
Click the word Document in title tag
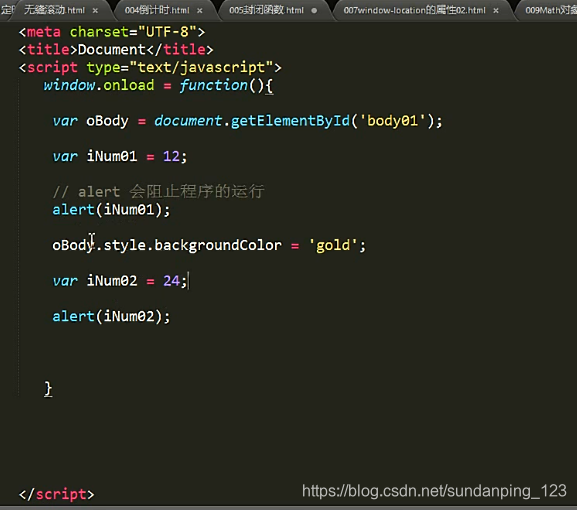point(111,49)
